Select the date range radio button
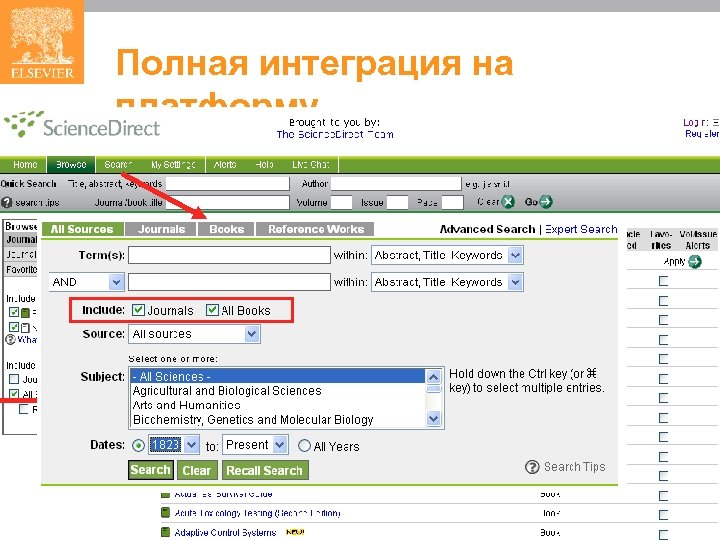 pyautogui.click(x=138, y=445)
